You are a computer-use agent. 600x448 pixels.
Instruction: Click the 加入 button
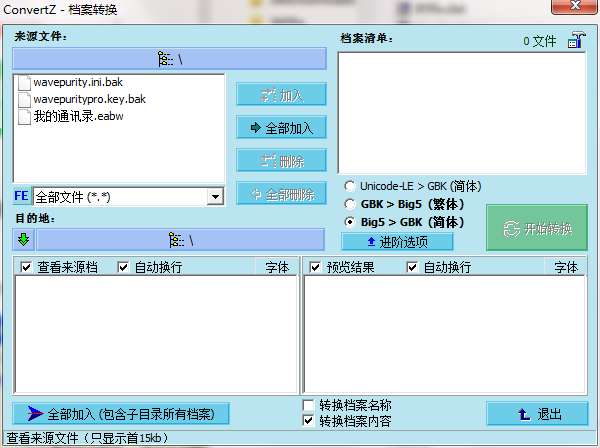click(x=281, y=94)
